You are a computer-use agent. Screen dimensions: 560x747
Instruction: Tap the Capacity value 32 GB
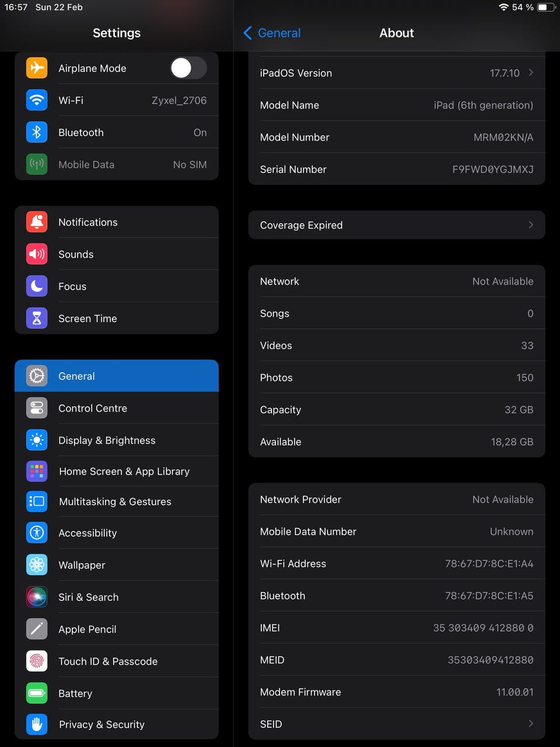coord(519,410)
